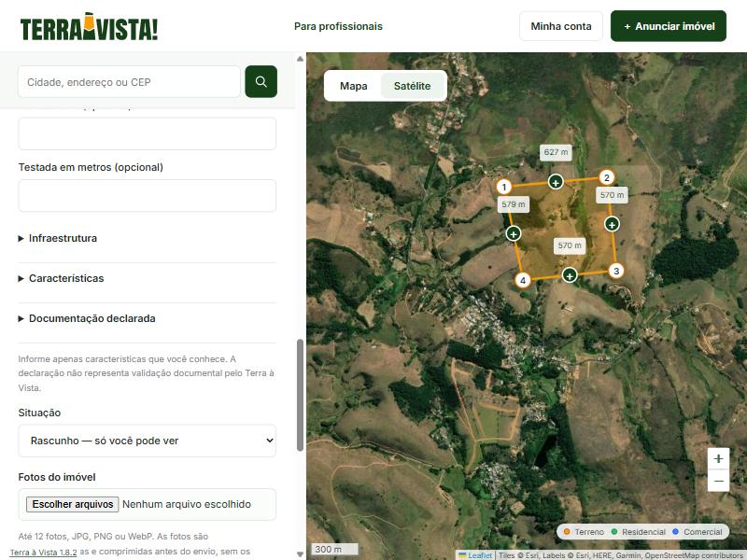Expand the Características section

coord(148,278)
